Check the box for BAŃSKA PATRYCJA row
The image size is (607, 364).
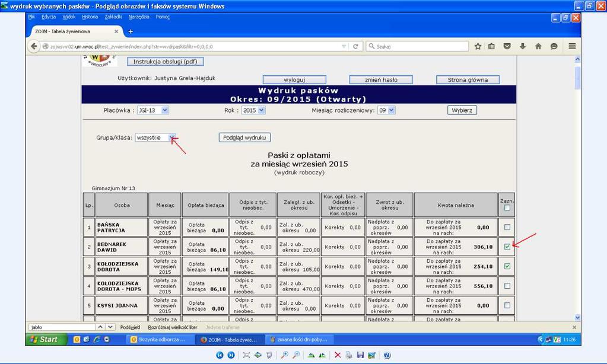507,228
